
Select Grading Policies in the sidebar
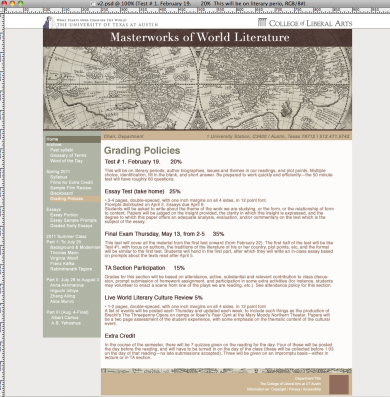pos(66,199)
